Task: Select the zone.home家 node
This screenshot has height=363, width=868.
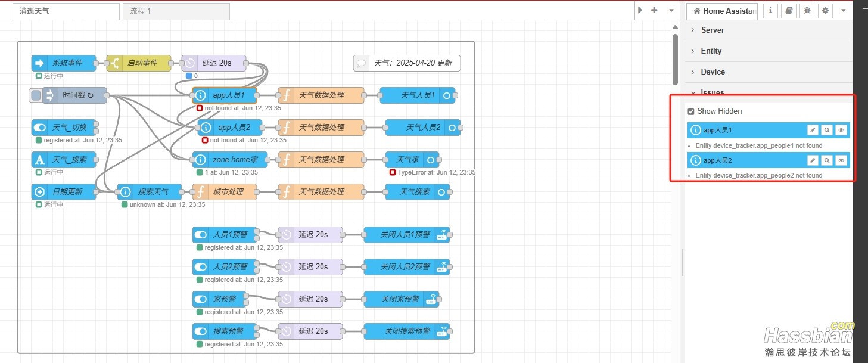Action: [x=235, y=160]
